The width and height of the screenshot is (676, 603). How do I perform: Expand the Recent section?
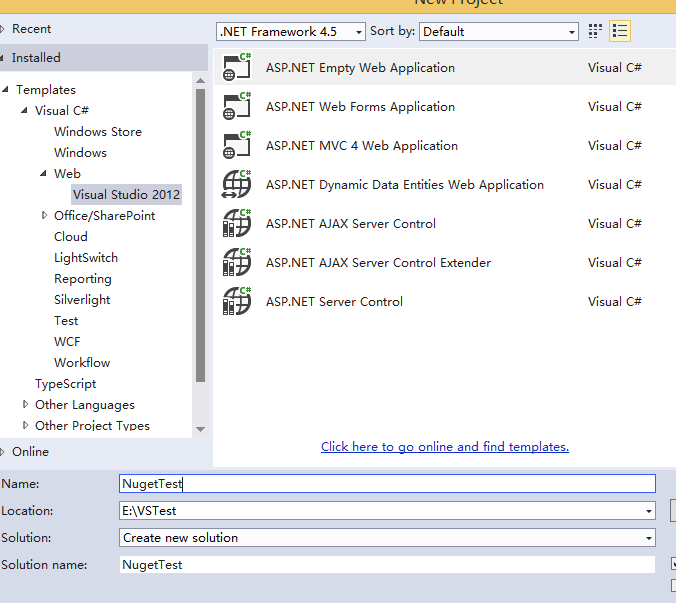click(x=2, y=29)
